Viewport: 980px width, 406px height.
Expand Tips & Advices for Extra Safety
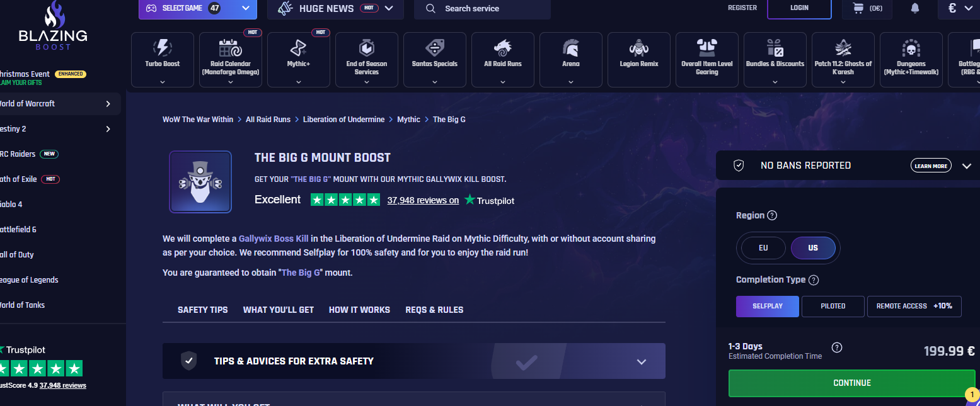tap(414, 361)
